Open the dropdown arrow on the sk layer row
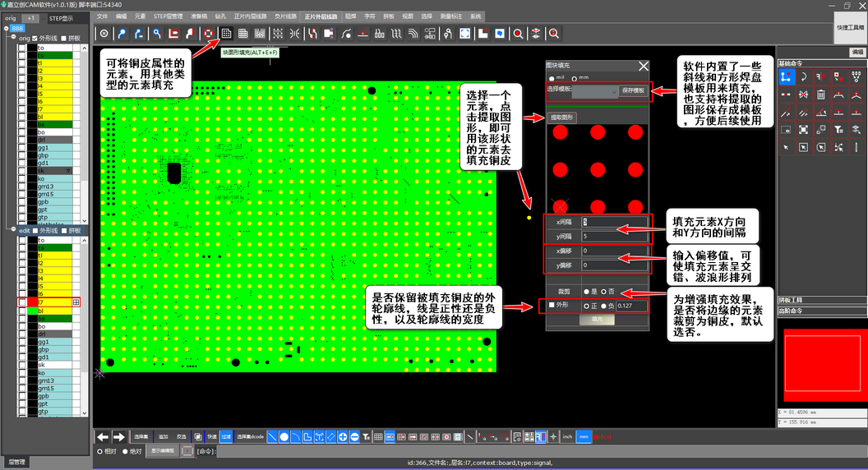This screenshot has height=470, width=868. pos(69,171)
